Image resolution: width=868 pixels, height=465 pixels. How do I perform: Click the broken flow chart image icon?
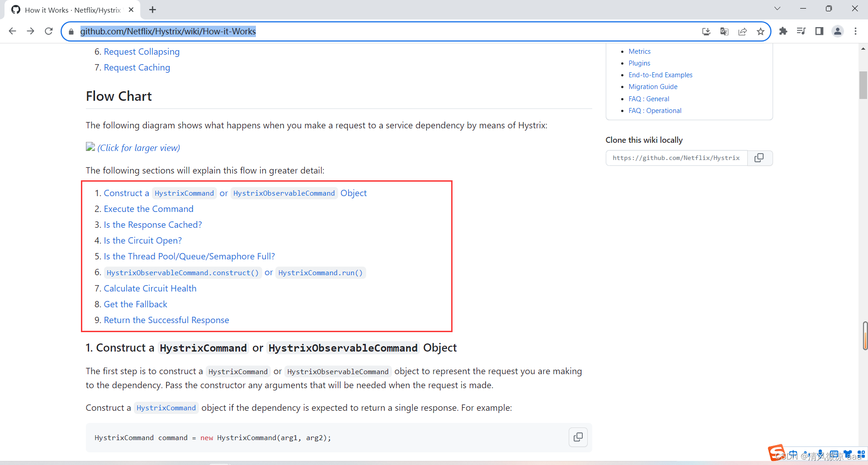pos(90,147)
